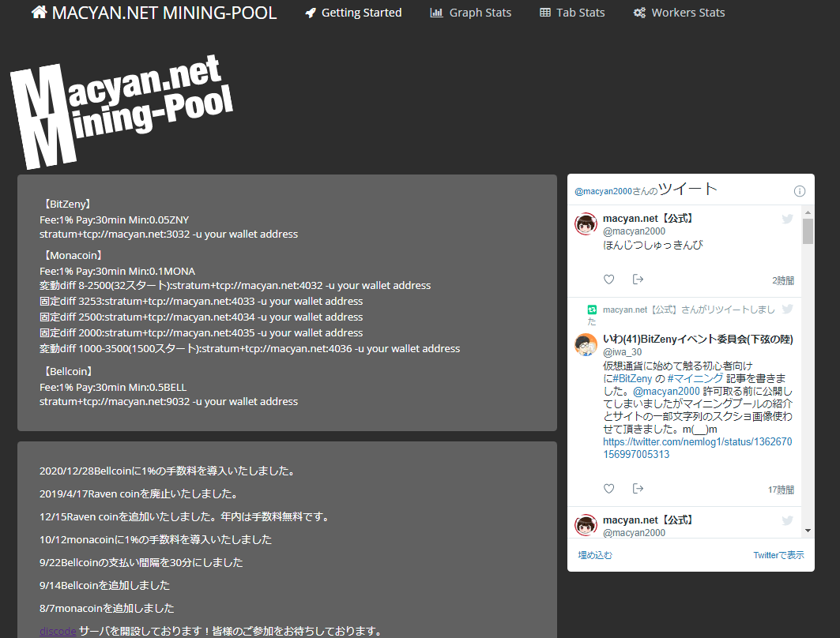Click the macyan.net profile avatar
This screenshot has height=638, width=840.
tap(586, 223)
